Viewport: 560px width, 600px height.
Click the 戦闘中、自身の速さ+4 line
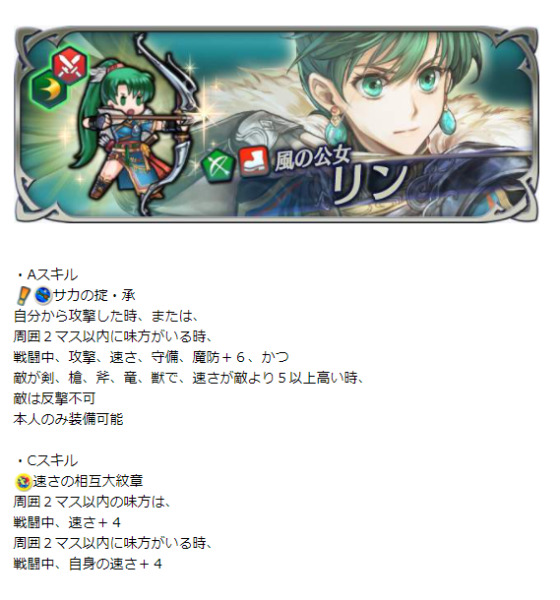[88, 564]
